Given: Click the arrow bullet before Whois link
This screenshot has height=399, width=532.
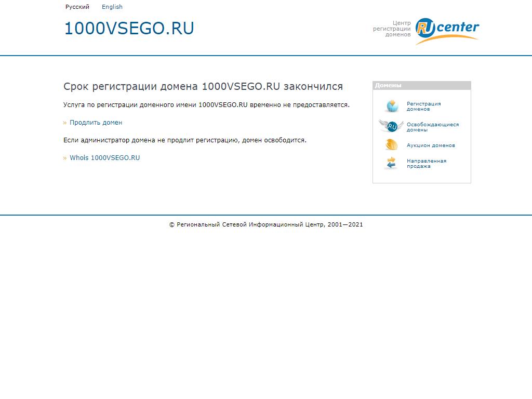Looking at the screenshot, I should [65, 158].
